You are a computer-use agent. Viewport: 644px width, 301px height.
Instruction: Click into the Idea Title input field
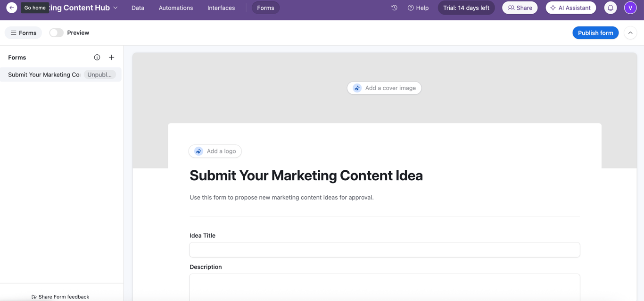pyautogui.click(x=385, y=250)
